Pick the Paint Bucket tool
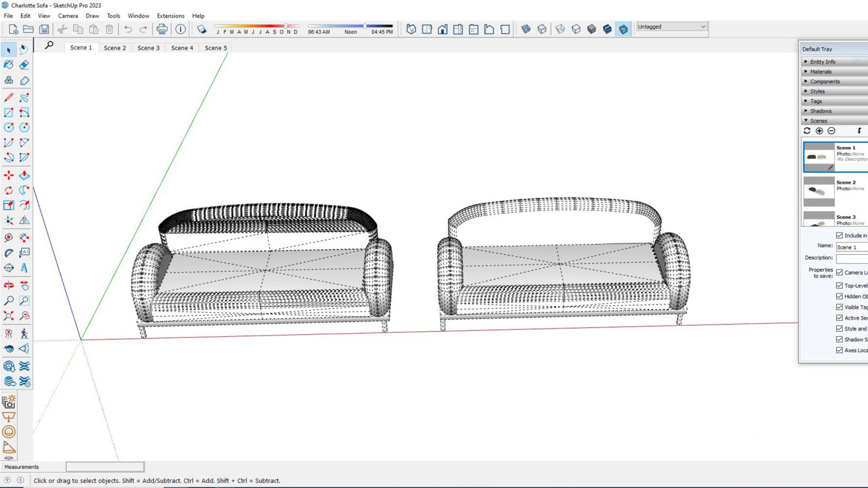868x488 pixels. click(x=9, y=65)
